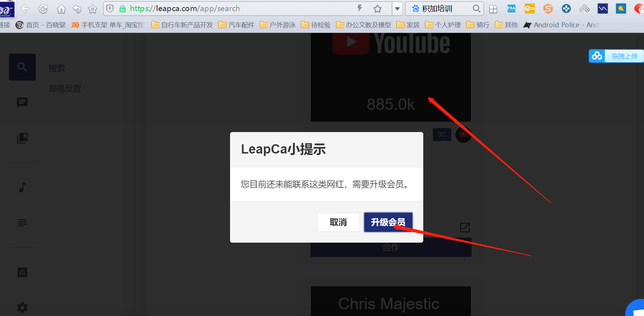Open 骑行 bookmark folder
This screenshot has height=316, width=644.
pyautogui.click(x=478, y=25)
